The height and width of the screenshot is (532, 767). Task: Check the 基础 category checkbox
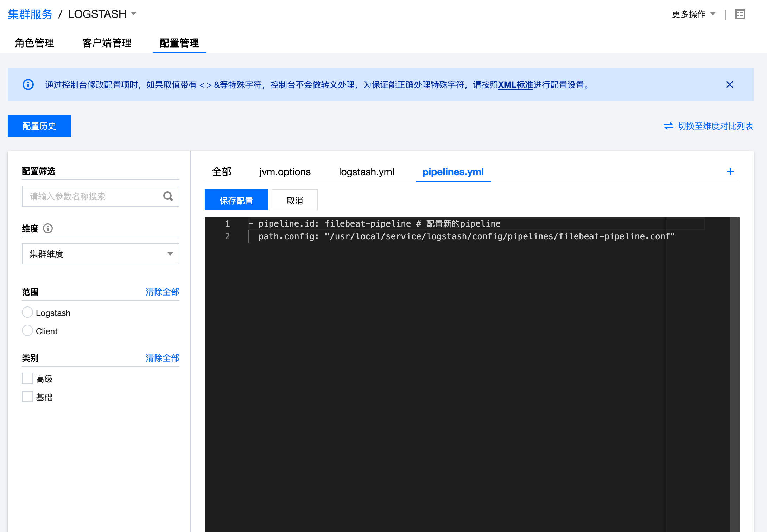27,397
